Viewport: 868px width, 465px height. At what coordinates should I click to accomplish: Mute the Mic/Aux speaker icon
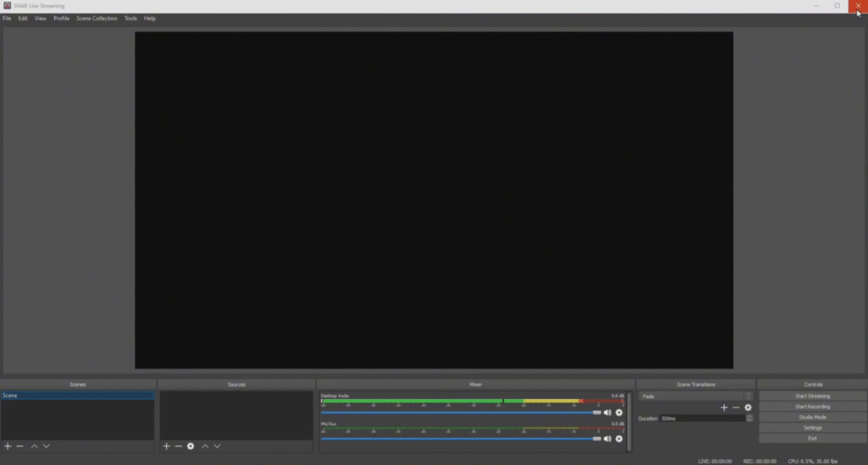coord(607,439)
